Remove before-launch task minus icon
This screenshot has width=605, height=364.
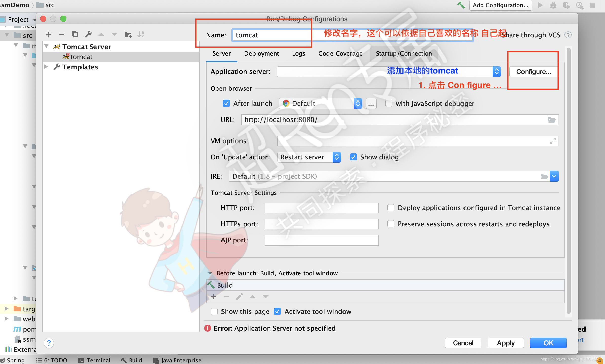pyautogui.click(x=226, y=296)
